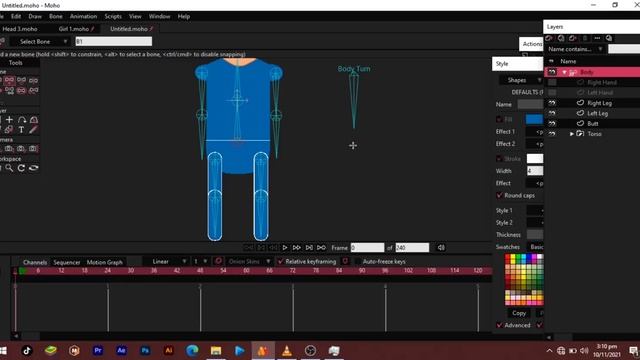Toggle the Advanced checkbox in Style panel
This screenshot has height=360, width=640.
pos(499,325)
